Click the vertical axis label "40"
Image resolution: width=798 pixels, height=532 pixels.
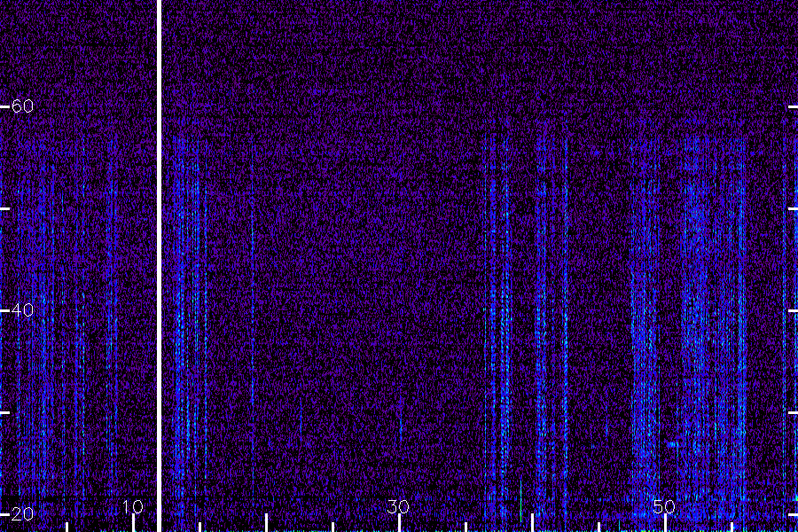click(x=22, y=310)
